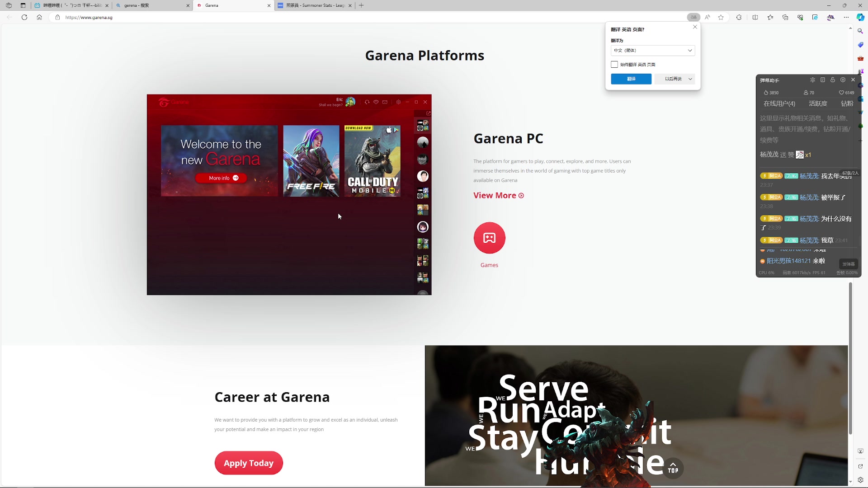Viewport: 868px width, 488px height.
Task: Close the translate page popup
Action: tap(695, 27)
